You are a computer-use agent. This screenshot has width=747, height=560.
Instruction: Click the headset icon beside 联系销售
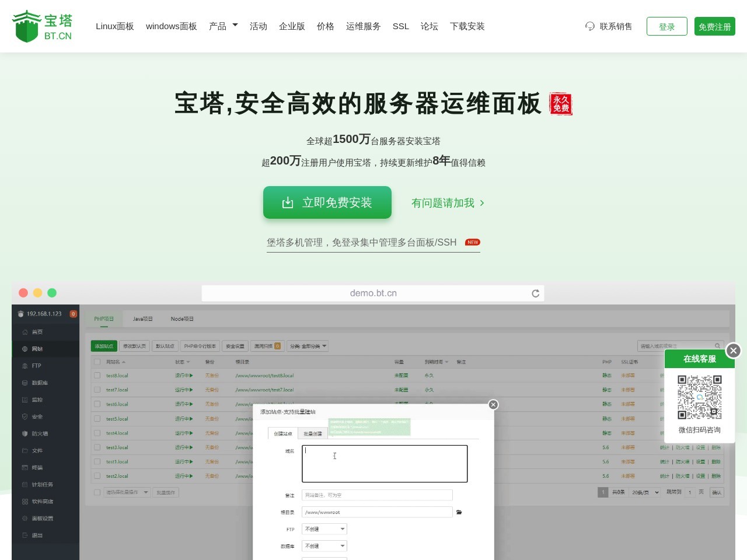click(x=590, y=26)
